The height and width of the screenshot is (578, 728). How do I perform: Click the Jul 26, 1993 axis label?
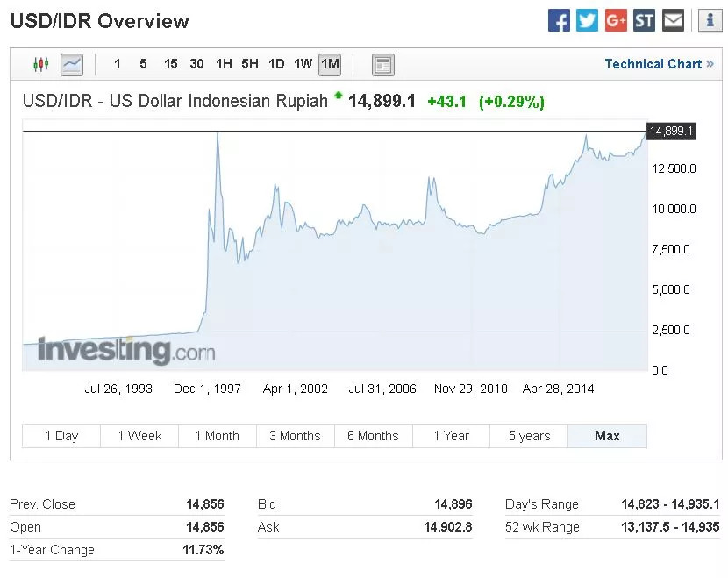click(118, 389)
